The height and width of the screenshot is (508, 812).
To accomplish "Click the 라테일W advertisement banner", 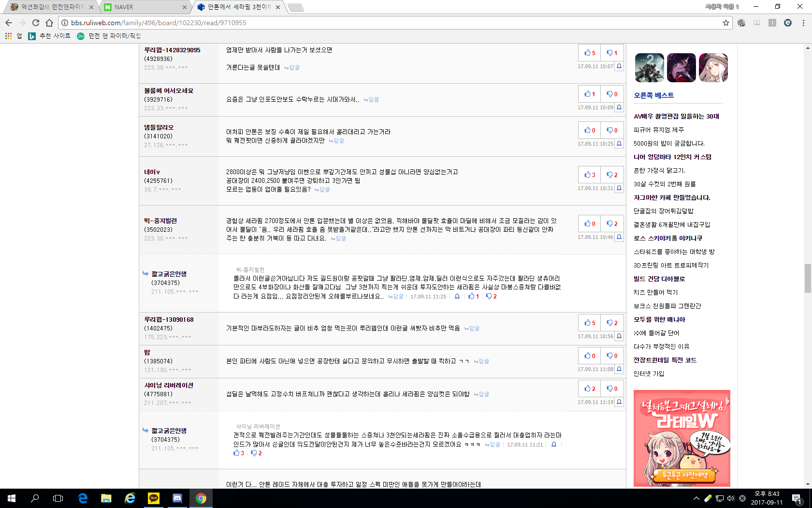I will (x=681, y=438).
